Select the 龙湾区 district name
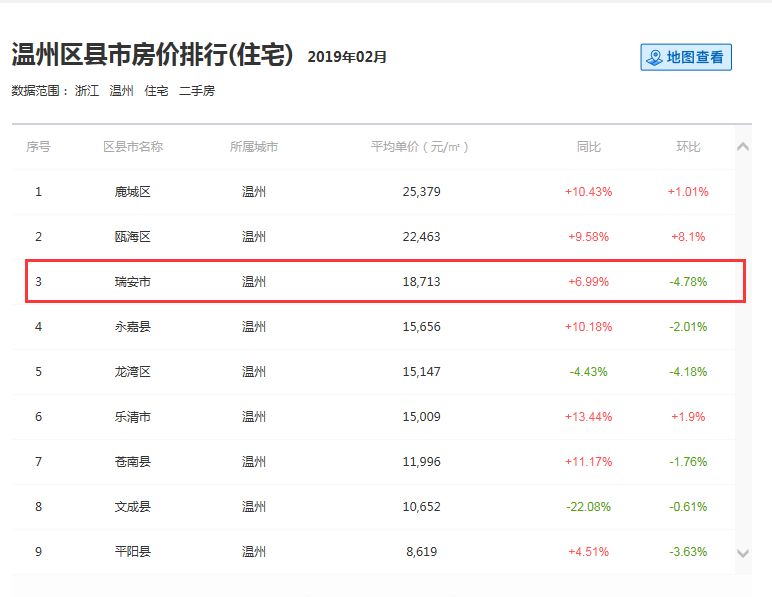The height and width of the screenshot is (597, 772). coord(132,372)
